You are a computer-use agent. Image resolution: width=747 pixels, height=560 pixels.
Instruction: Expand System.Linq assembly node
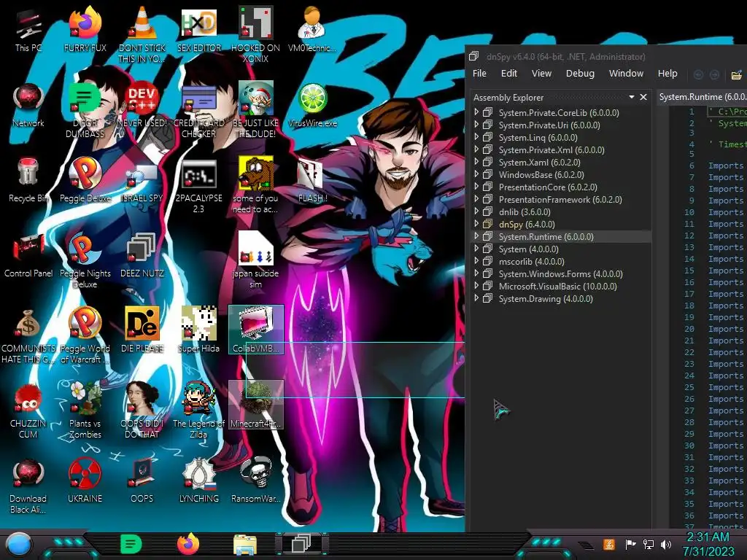pyautogui.click(x=476, y=137)
